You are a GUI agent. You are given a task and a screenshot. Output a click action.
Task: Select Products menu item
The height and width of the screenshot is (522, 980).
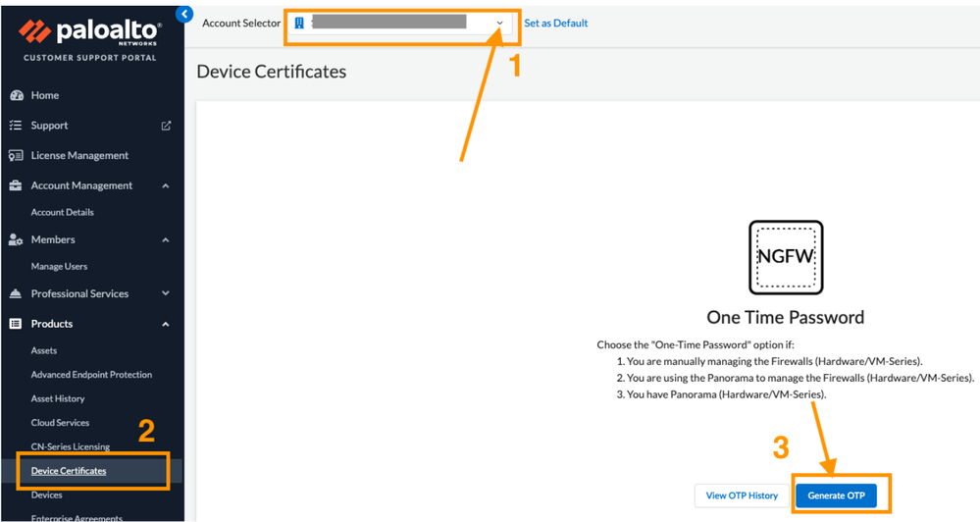click(x=51, y=324)
